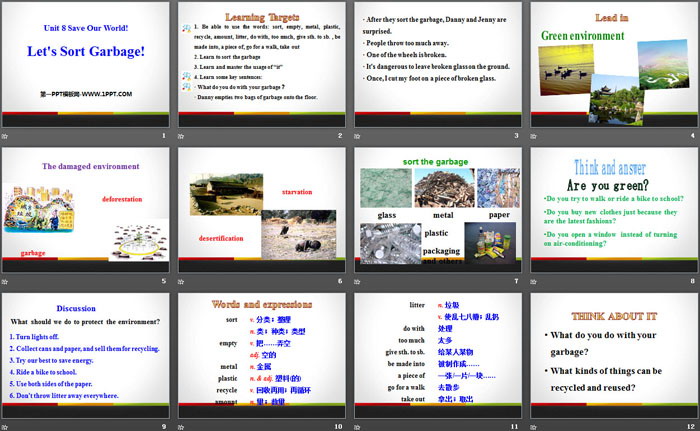The height and width of the screenshot is (431, 700).
Task: Click the slide number 7 label
Action: tap(516, 281)
